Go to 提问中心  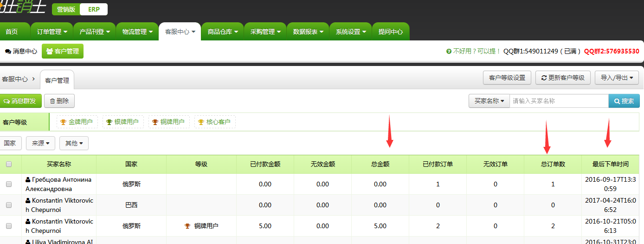(x=391, y=32)
